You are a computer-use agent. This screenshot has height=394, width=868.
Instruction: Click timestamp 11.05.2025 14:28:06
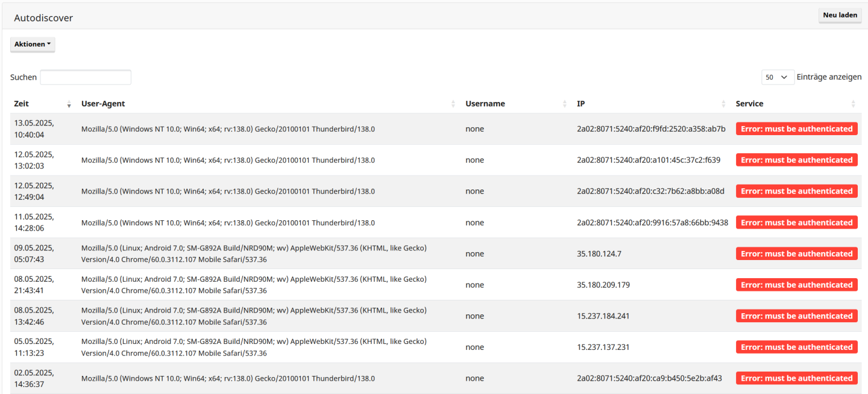[34, 223]
